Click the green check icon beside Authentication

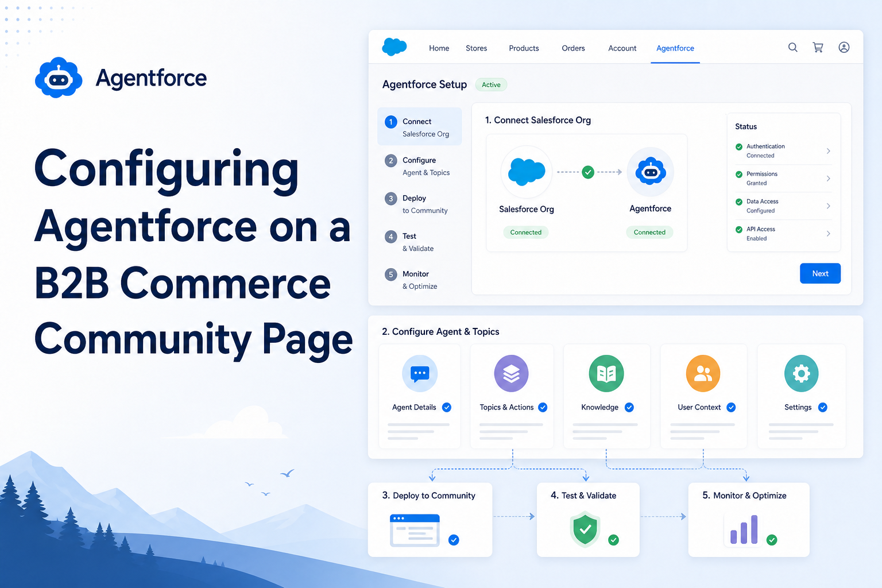(739, 147)
